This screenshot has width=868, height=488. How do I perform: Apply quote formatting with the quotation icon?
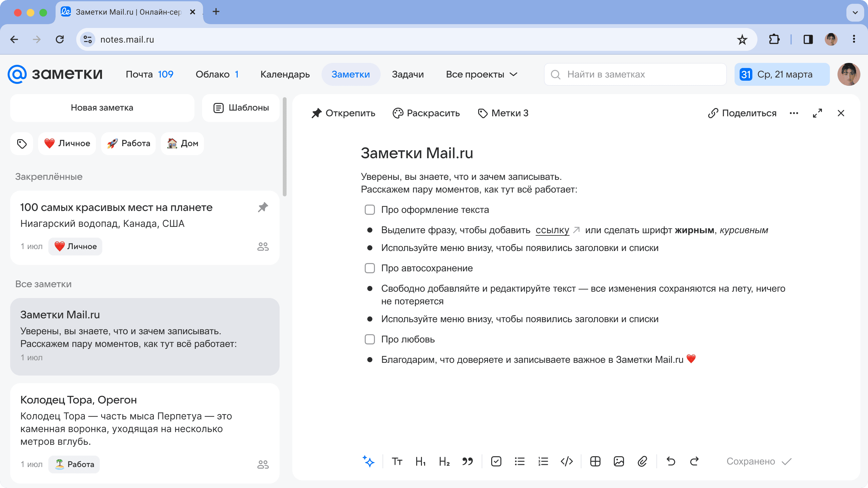467,461
